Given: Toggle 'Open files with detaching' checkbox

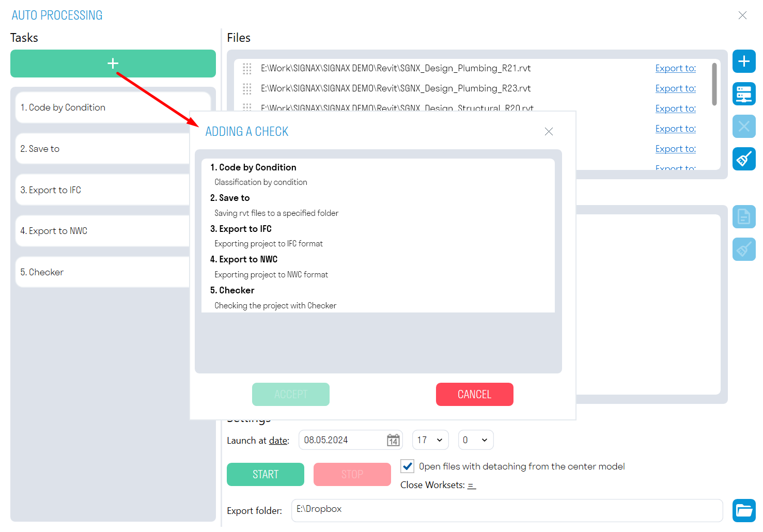Looking at the screenshot, I should 407,466.
